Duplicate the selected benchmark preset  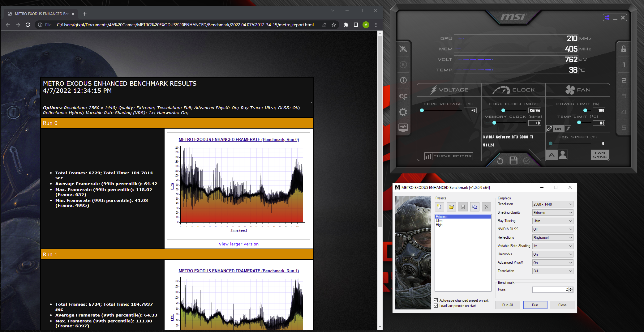[x=475, y=207]
